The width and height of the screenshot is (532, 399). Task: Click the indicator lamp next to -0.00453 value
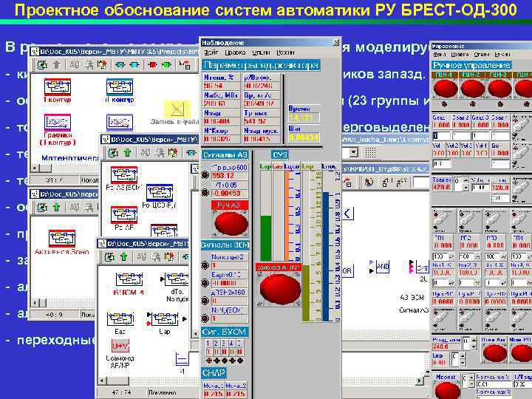[205, 192]
